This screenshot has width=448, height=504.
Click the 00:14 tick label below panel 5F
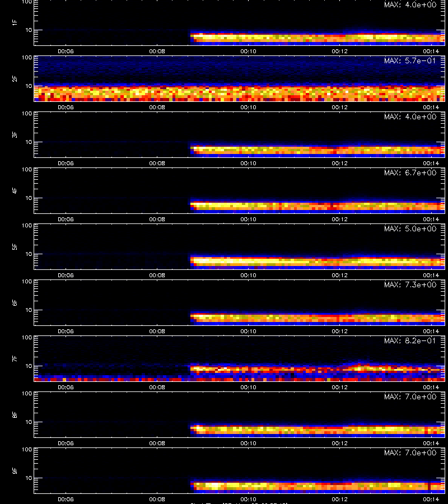tap(431, 275)
